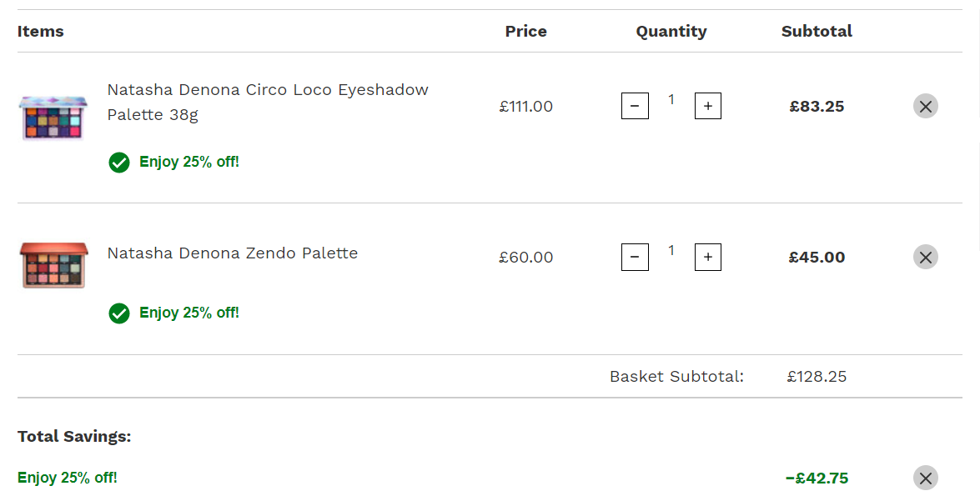The height and width of the screenshot is (501, 980).
Task: Open Natasha Denona Zendo Palette link
Action: coord(233,253)
